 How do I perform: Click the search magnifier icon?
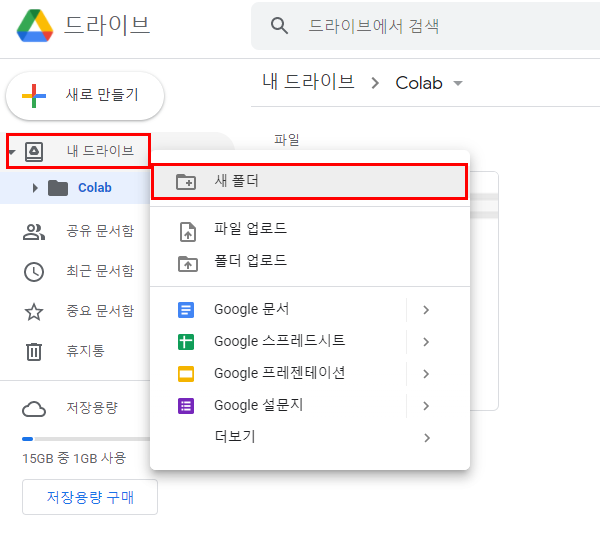click(x=279, y=26)
